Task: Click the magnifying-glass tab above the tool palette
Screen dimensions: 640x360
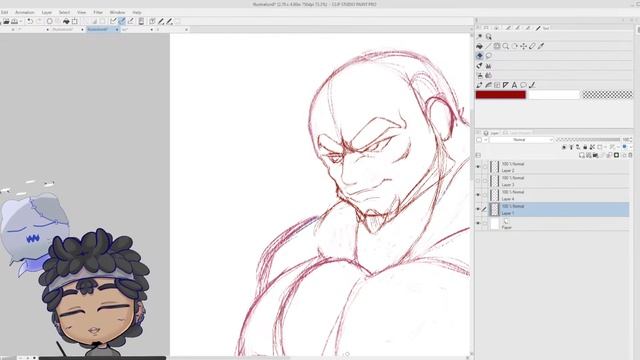Action: coord(488,37)
